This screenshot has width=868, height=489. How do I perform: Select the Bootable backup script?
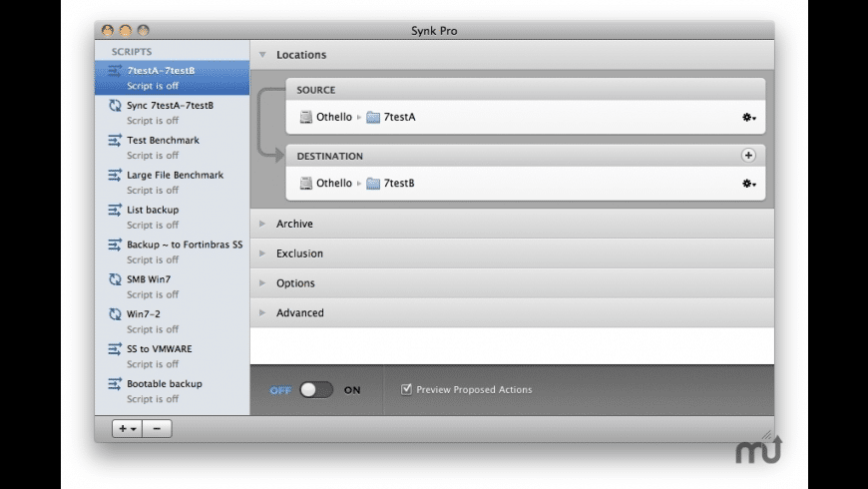pyautogui.click(x=173, y=391)
